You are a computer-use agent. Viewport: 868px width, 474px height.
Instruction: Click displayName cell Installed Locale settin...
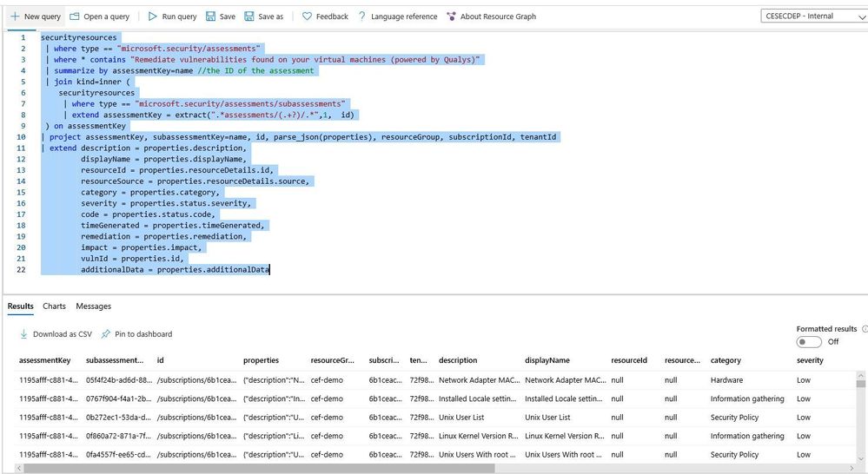[x=564, y=398]
